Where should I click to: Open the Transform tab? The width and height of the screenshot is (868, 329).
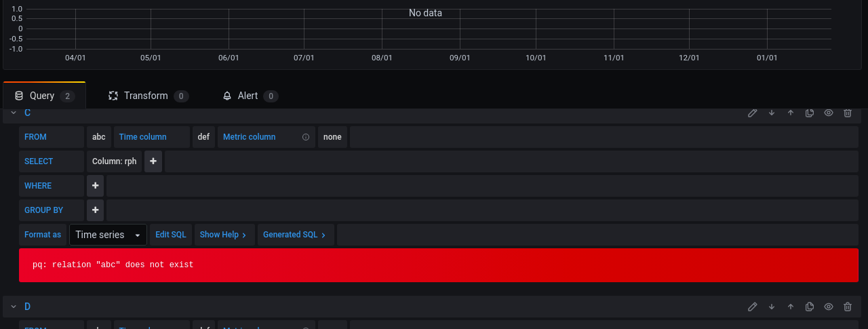click(149, 96)
